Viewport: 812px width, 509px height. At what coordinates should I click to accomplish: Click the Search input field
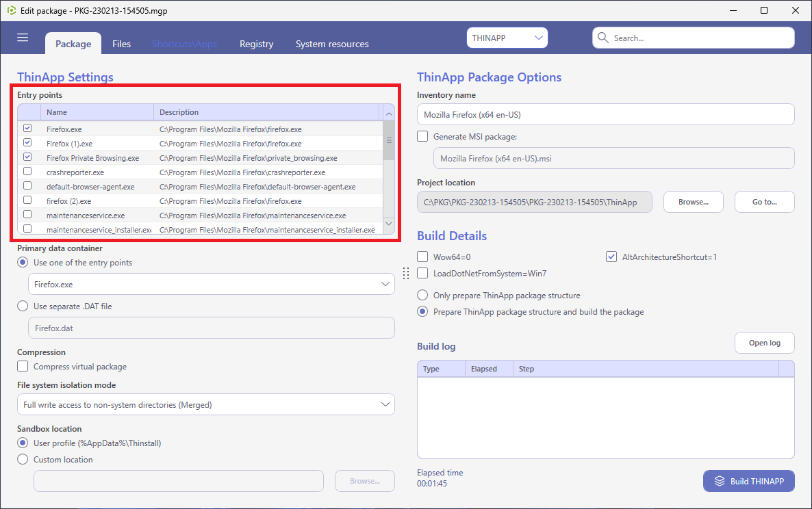point(694,38)
